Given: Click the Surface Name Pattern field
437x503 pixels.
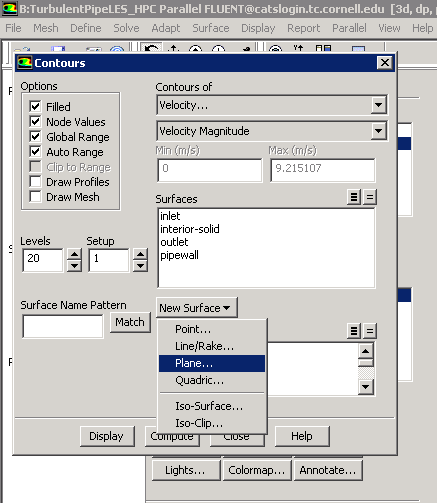Looking at the screenshot, I should [x=63, y=326].
